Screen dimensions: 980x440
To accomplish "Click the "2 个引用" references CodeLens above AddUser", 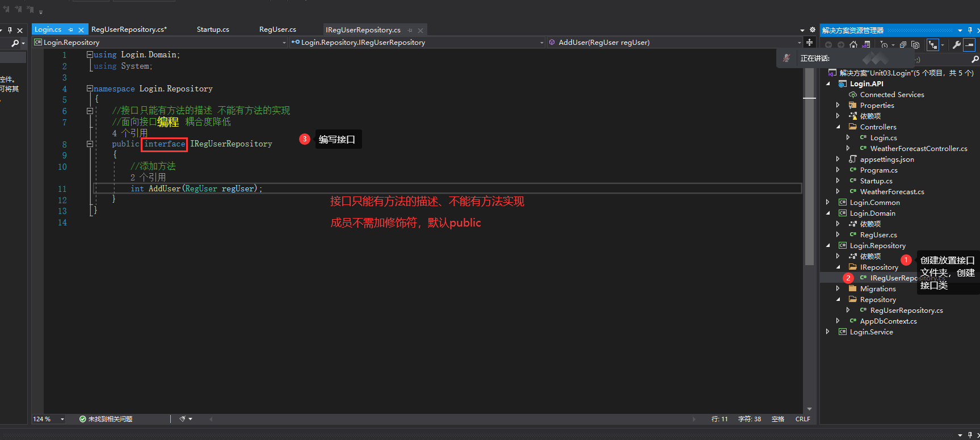I will tap(148, 177).
